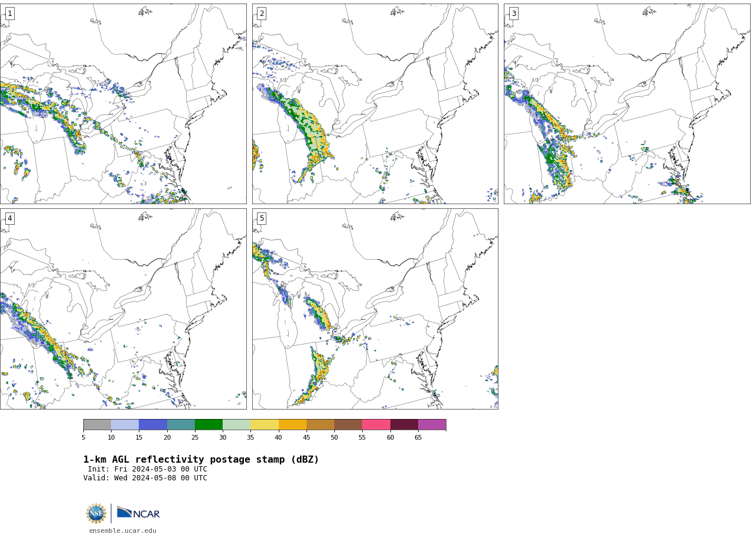Select the tan 45-50 dBZ swatch
The height and width of the screenshot is (537, 756).
320,425
